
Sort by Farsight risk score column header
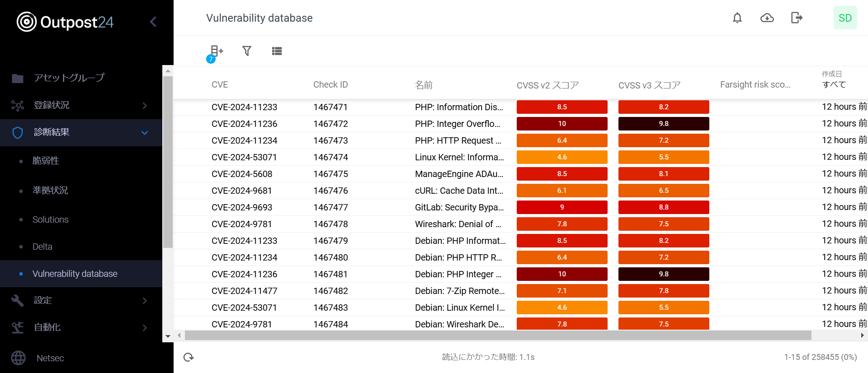point(755,85)
